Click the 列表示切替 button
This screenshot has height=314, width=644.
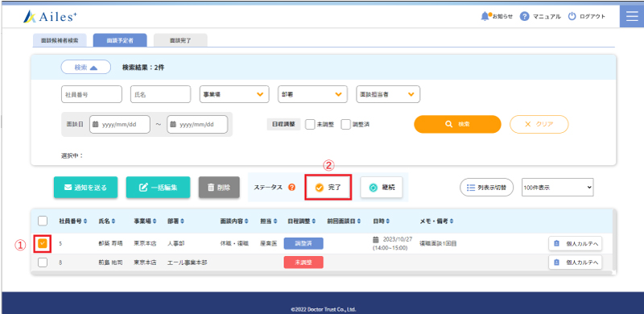click(x=487, y=188)
